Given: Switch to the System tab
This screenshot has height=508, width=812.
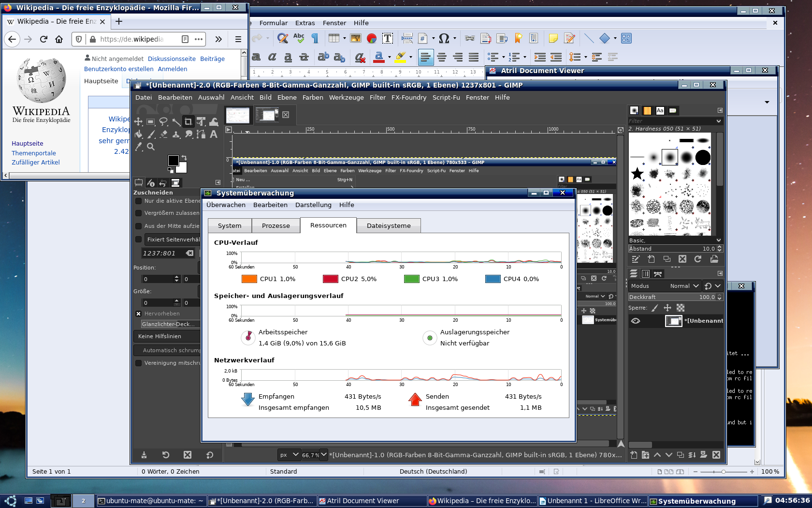Looking at the screenshot, I should 230,225.
